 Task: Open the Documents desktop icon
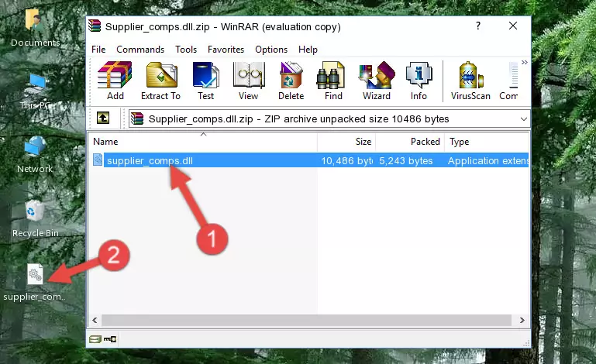pyautogui.click(x=35, y=28)
